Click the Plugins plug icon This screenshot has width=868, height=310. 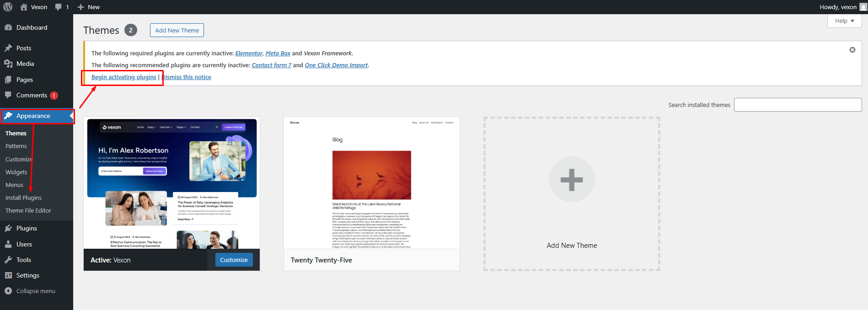(8, 228)
